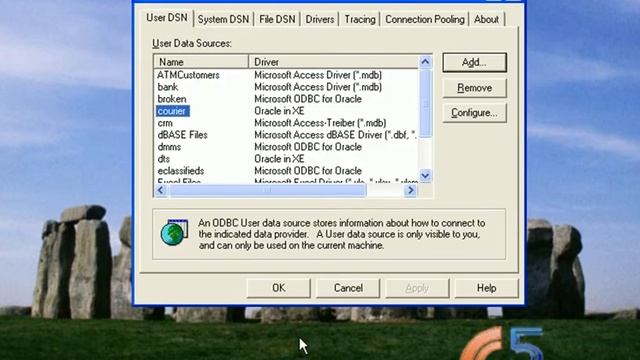Click the horizontal scrollbar left arrow
Image resolution: width=640 pixels, height=360 pixels.
point(160,190)
